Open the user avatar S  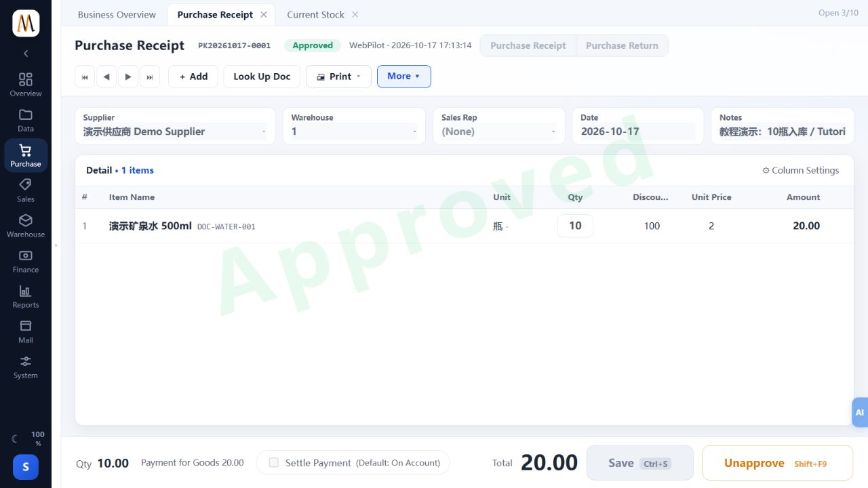(x=26, y=466)
